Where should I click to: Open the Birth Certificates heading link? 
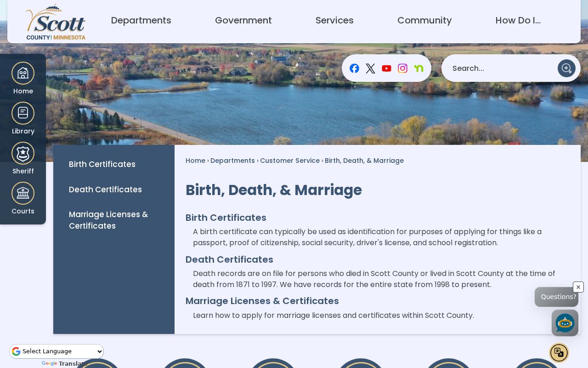[226, 218]
